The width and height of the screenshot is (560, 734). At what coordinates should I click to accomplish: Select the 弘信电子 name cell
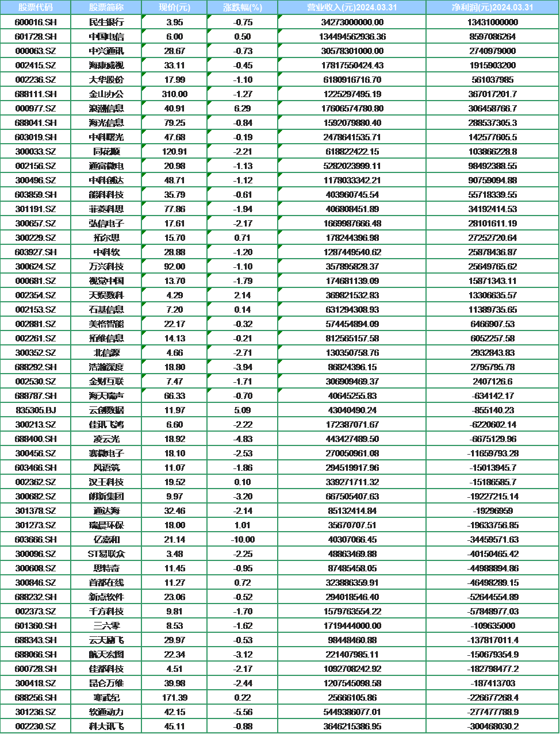pyautogui.click(x=106, y=223)
